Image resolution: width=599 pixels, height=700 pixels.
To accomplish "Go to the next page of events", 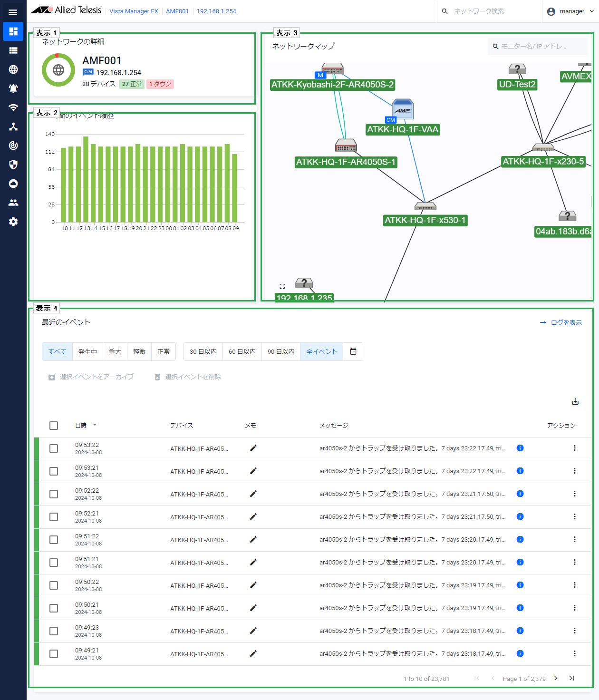I will (556, 678).
